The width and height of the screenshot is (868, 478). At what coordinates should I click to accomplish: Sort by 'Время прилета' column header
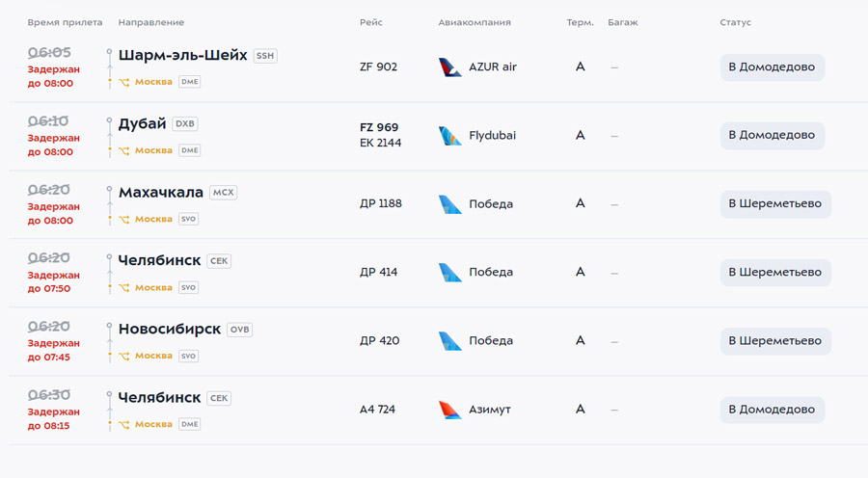coord(65,22)
